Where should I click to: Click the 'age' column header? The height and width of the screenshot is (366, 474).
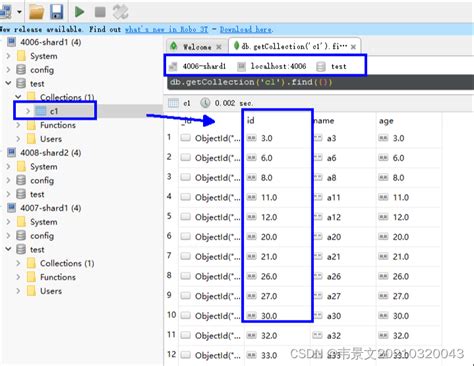click(x=386, y=121)
